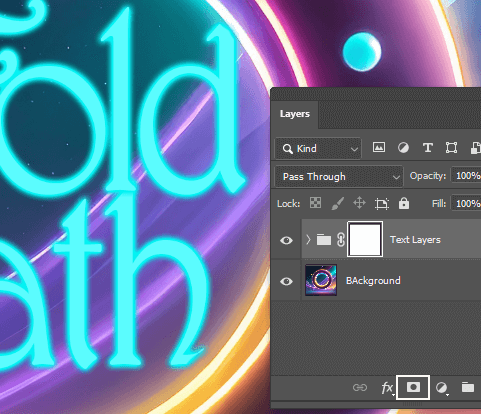This screenshot has width=481, height=414.
Task: Select the Layers panel tab
Action: point(295,114)
